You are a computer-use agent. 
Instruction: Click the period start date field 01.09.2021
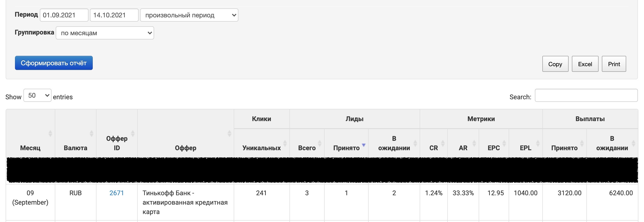click(x=64, y=15)
